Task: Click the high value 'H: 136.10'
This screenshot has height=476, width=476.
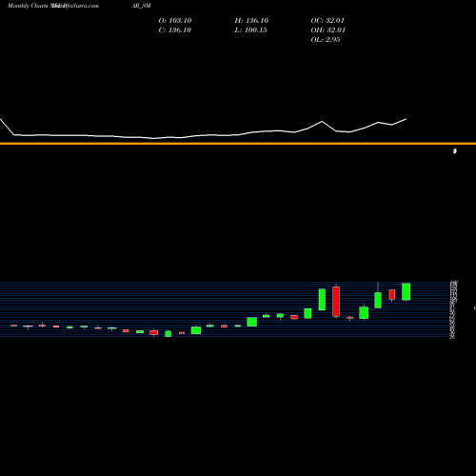Action: point(251,21)
